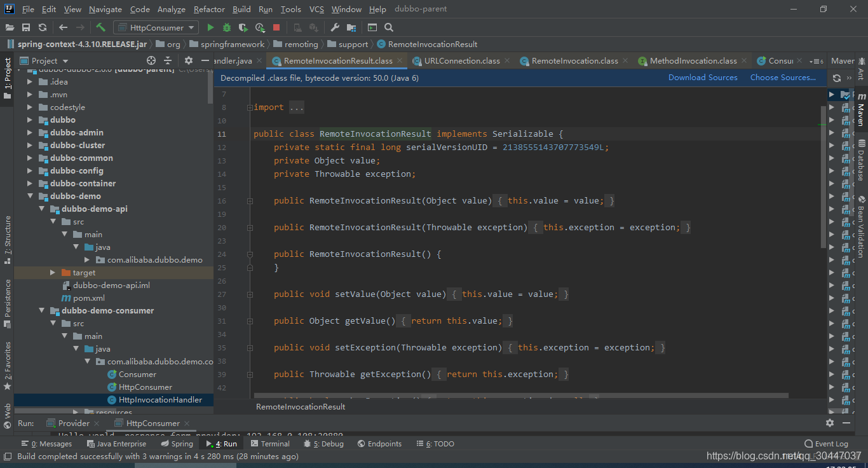Run HttpConsumer with the green play icon

[210, 27]
